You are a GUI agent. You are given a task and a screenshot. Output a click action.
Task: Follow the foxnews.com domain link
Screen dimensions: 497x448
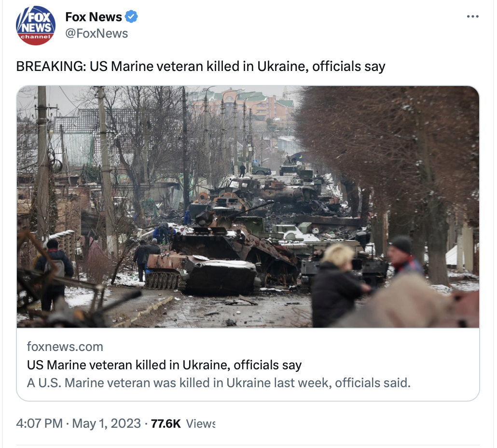(x=65, y=347)
